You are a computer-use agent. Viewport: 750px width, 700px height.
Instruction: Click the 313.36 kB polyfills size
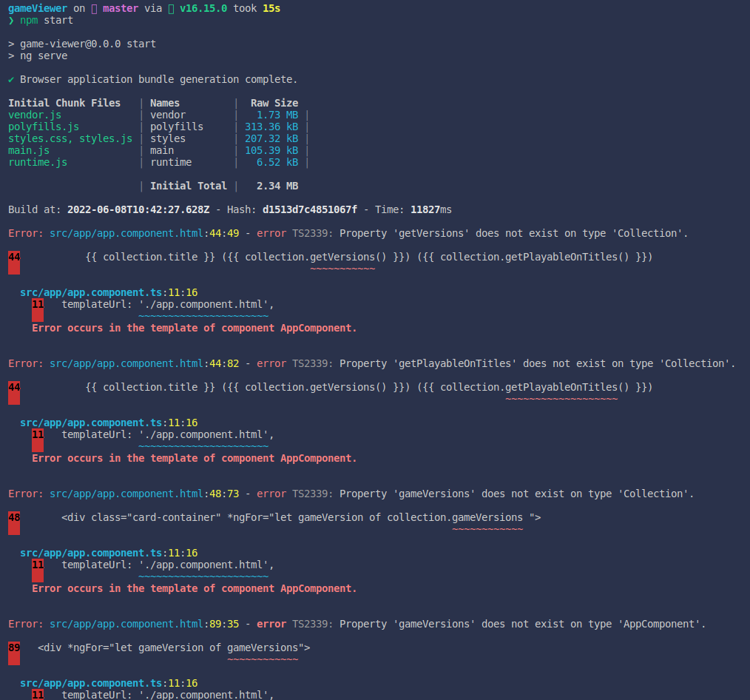(x=271, y=127)
